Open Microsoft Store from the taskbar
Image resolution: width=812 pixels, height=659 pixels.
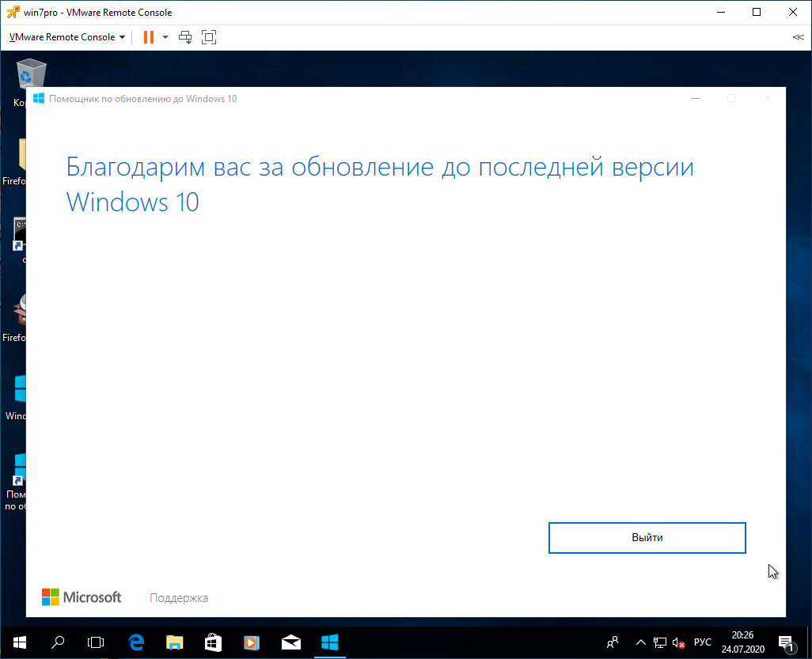click(x=214, y=642)
